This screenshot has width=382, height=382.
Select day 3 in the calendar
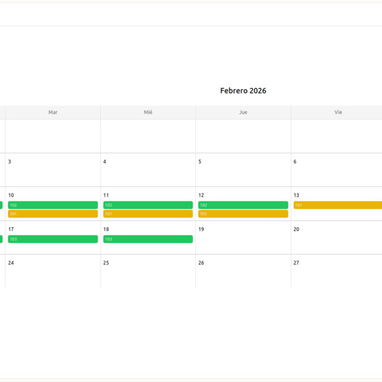tap(53, 170)
